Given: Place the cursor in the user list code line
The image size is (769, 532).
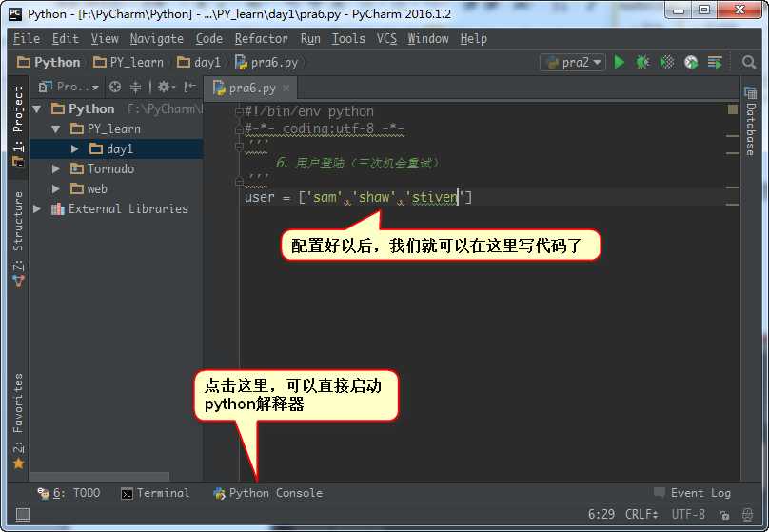Looking at the screenshot, I should [x=358, y=198].
